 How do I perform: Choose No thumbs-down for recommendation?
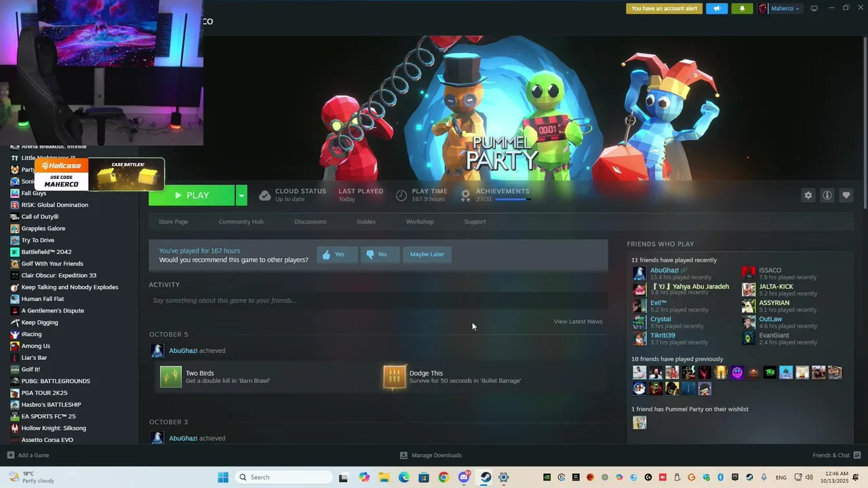click(x=380, y=254)
